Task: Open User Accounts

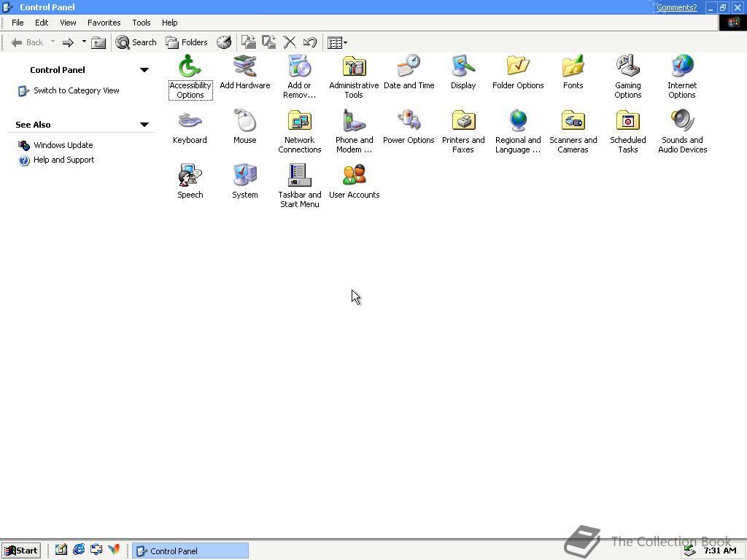Action: click(x=354, y=182)
